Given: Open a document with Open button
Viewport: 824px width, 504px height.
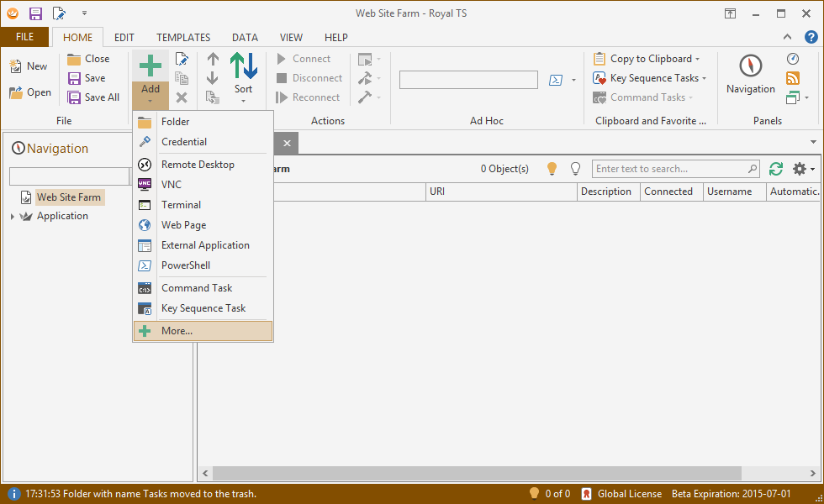Looking at the screenshot, I should 30,92.
